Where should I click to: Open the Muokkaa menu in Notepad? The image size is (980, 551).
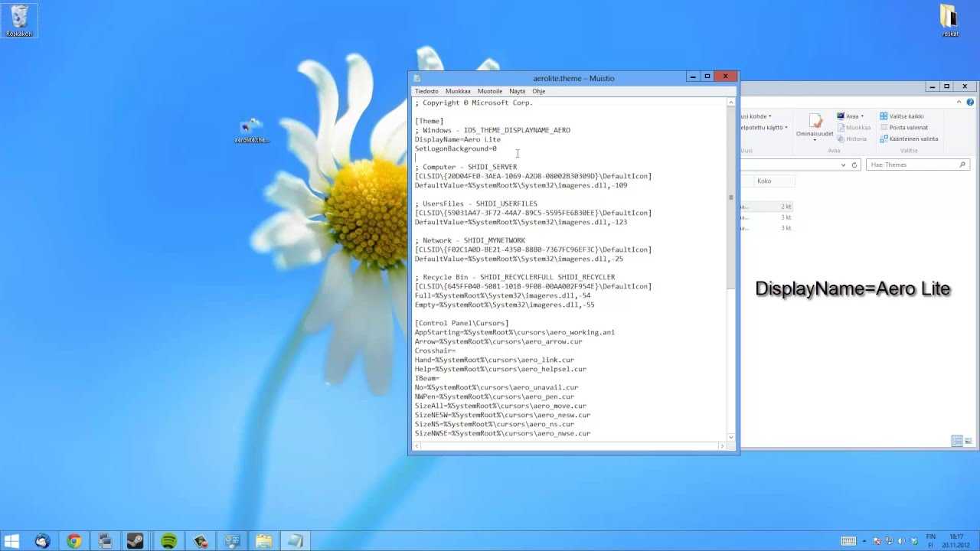(x=458, y=91)
